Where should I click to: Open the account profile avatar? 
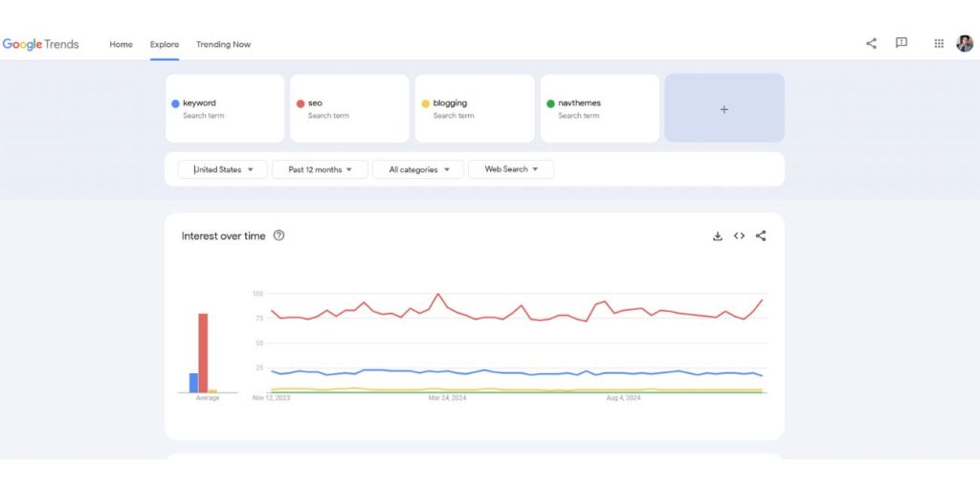(965, 44)
